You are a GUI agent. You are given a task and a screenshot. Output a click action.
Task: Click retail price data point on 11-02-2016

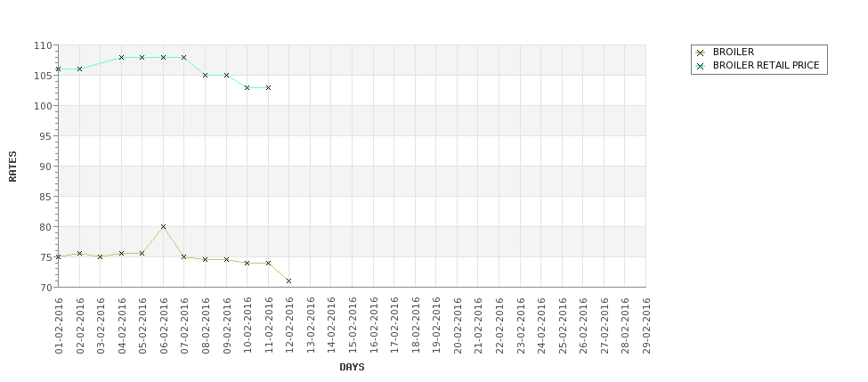269,87
